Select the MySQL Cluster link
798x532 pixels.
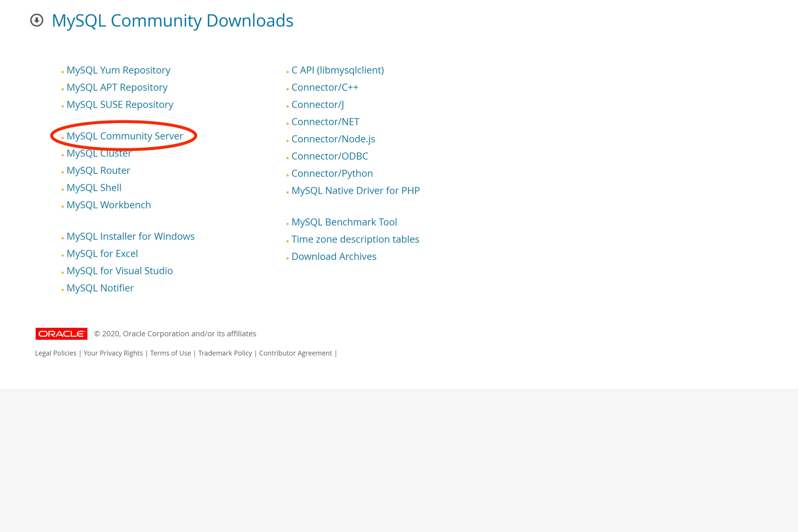coord(99,153)
